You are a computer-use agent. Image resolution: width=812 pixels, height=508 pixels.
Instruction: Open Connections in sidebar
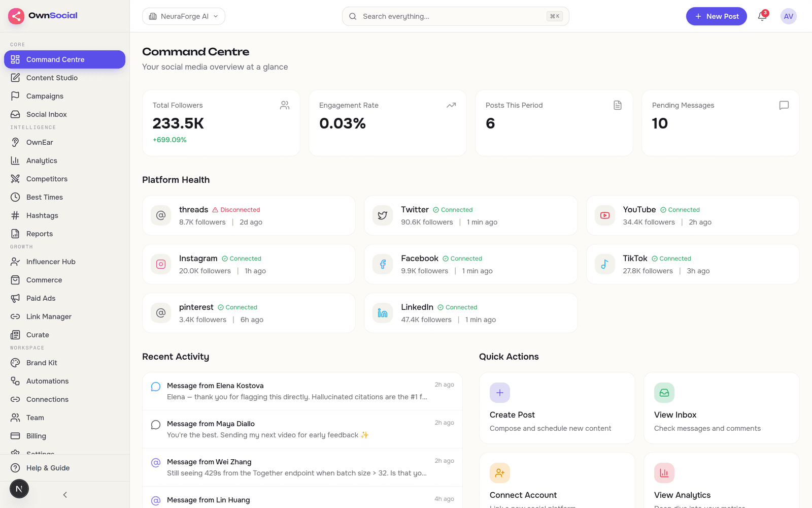click(64, 399)
